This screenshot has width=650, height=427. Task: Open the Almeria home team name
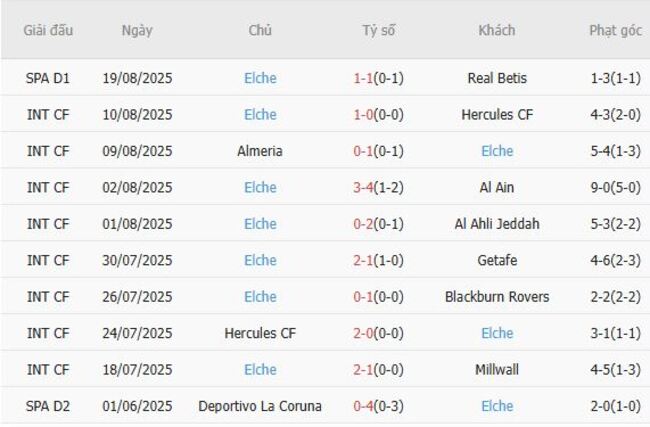click(x=260, y=151)
